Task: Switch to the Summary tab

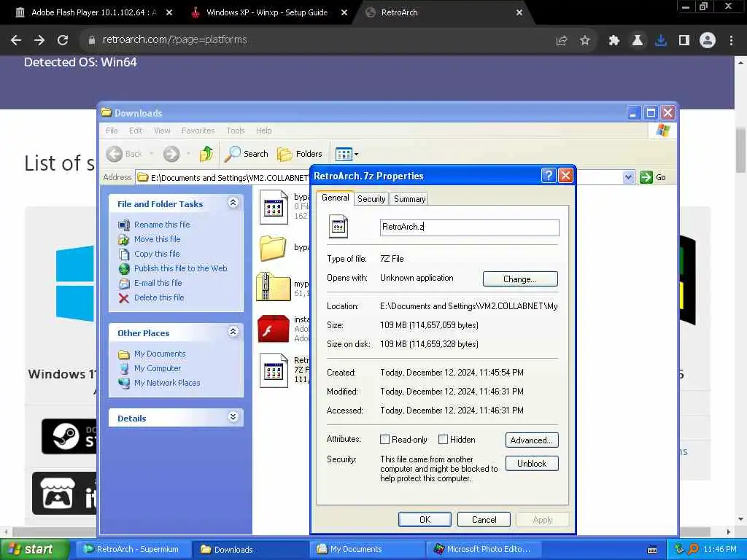Action: pyautogui.click(x=410, y=199)
